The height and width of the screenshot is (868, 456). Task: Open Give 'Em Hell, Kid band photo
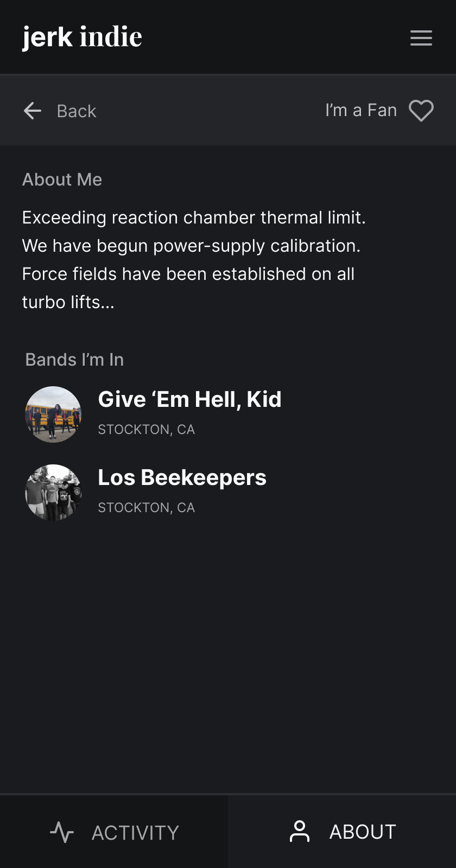point(53,414)
